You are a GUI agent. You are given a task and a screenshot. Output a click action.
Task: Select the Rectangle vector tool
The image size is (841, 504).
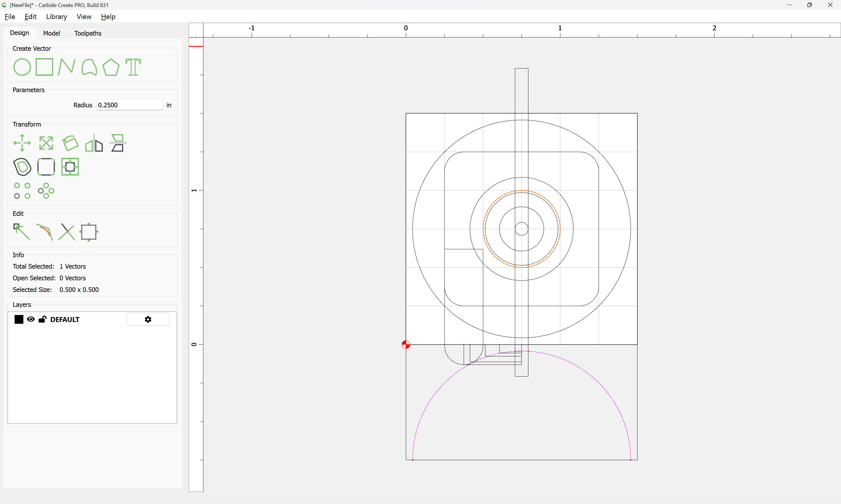pos(44,67)
